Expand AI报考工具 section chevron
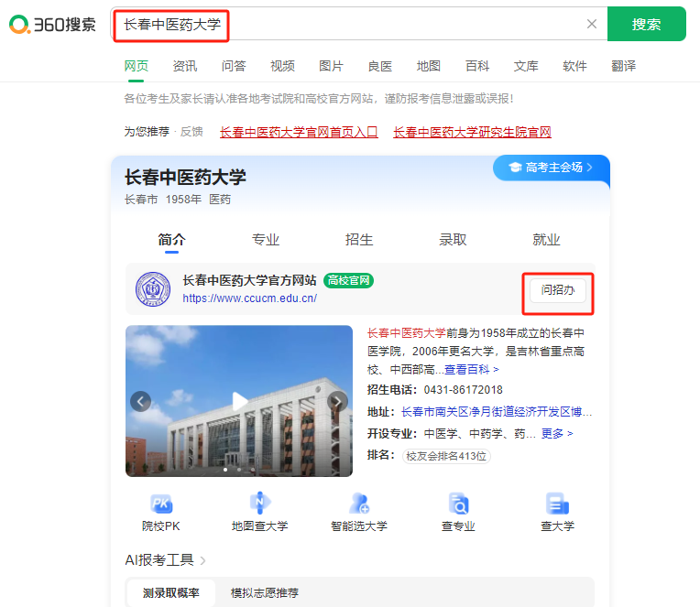This screenshot has width=700, height=607. pyautogui.click(x=202, y=560)
